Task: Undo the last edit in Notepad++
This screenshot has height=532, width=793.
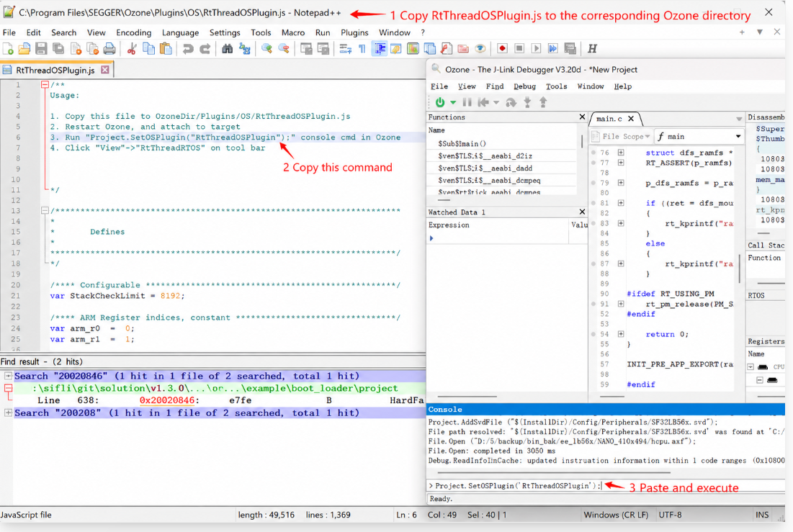Action: [188, 48]
